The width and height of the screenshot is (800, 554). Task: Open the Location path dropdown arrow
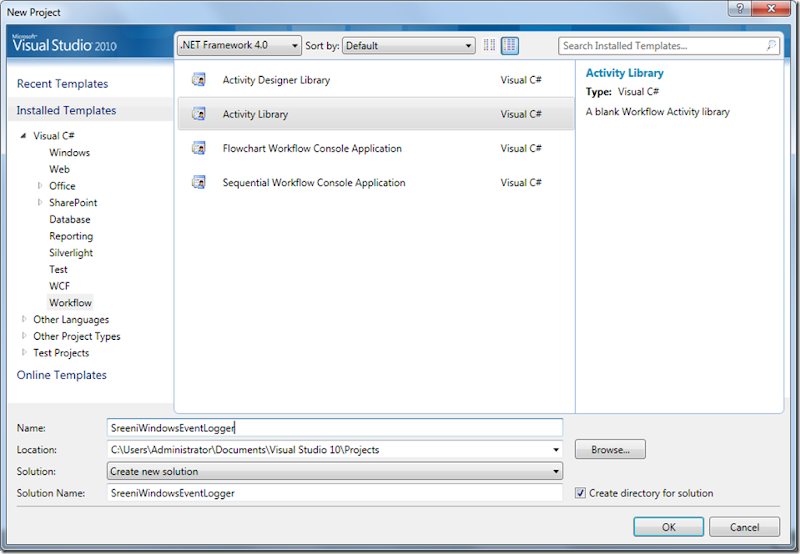click(556, 450)
